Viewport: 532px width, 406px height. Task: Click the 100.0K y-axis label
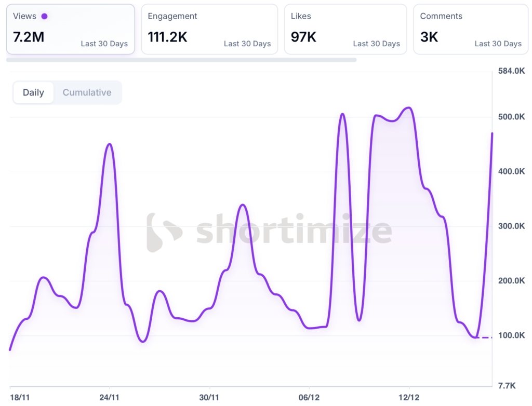pyautogui.click(x=511, y=335)
